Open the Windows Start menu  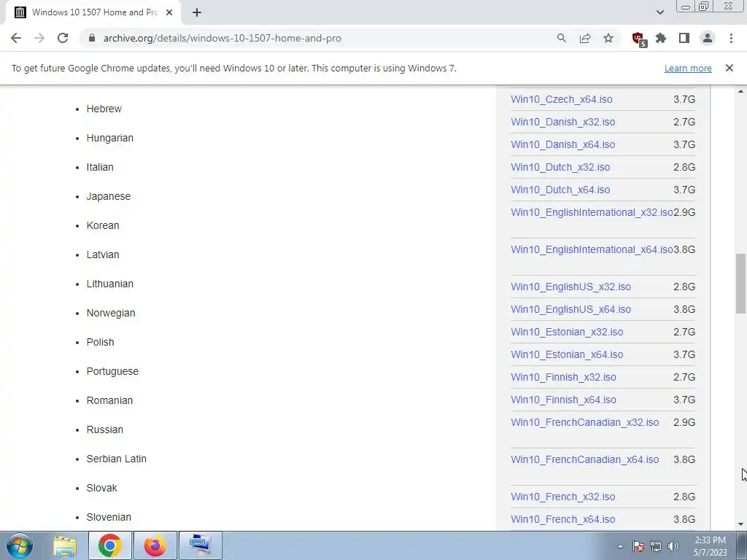point(20,545)
